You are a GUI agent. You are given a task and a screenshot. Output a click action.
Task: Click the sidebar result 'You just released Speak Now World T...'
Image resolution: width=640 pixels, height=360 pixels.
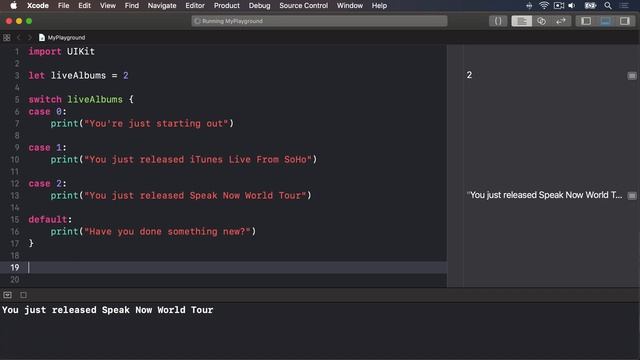point(544,195)
